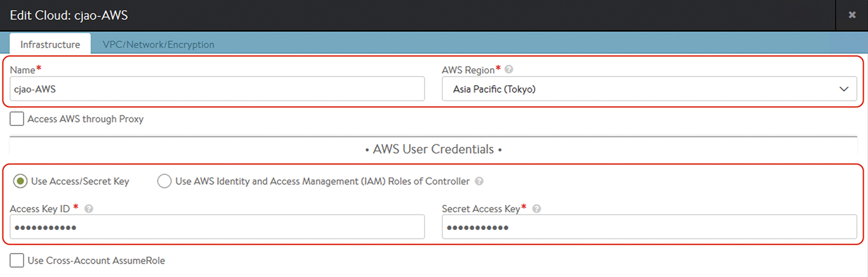Screen dimensions: 868x277
Task: Choose the IAM Roles of Controller radio button
Action: [x=164, y=182]
